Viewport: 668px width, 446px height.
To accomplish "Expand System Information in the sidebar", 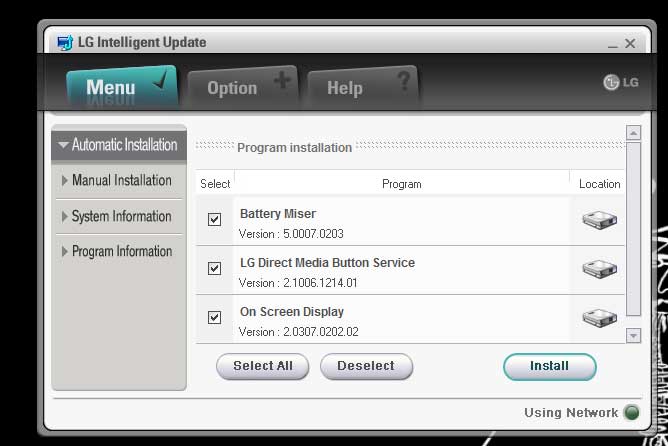I will 119,216.
